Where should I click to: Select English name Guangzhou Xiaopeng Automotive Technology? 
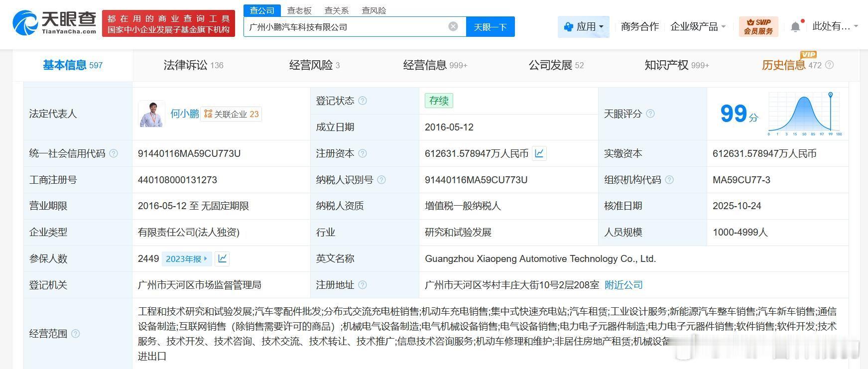coord(540,258)
